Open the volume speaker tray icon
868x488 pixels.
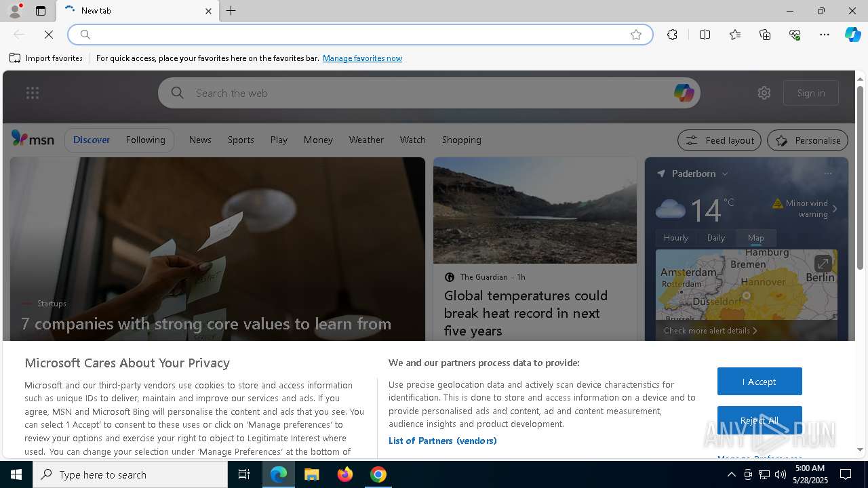(780, 474)
